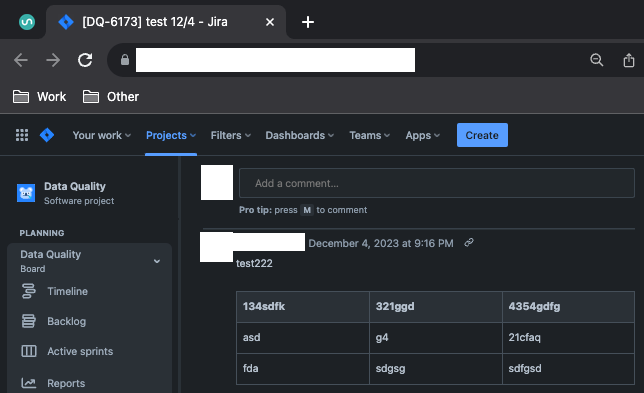Expand the Data Quality Board chevron
The image size is (644, 393).
(x=157, y=261)
